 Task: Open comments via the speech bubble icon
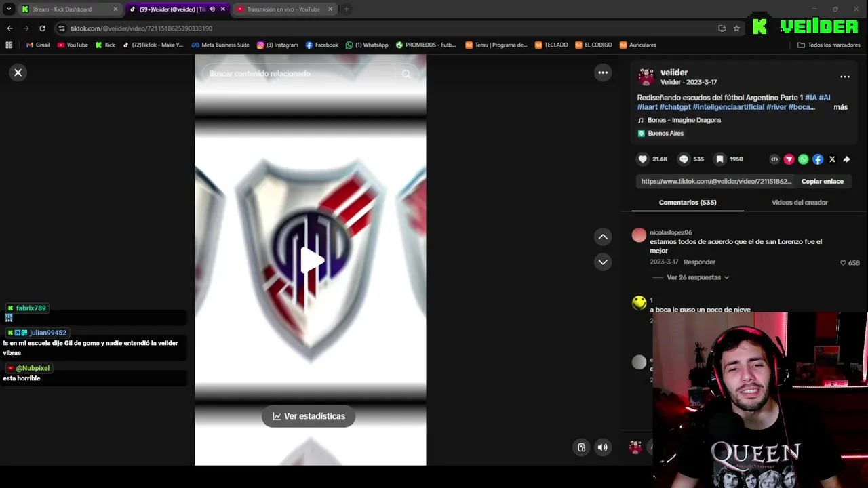pyautogui.click(x=684, y=159)
